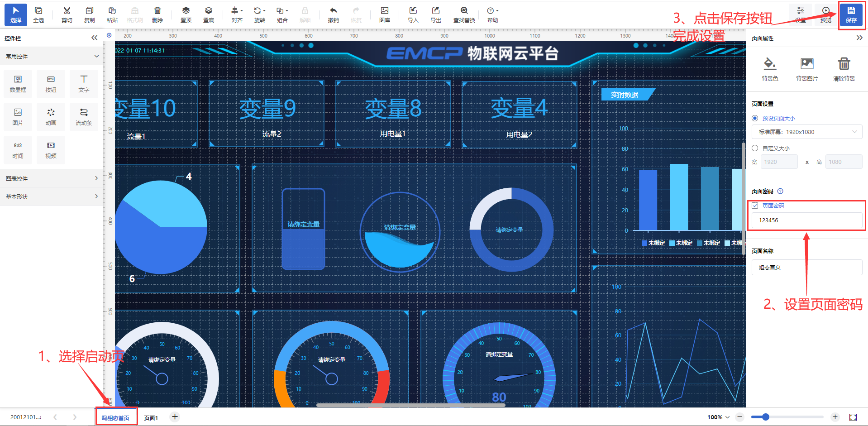Click the ruler origin target icon

[x=109, y=35]
